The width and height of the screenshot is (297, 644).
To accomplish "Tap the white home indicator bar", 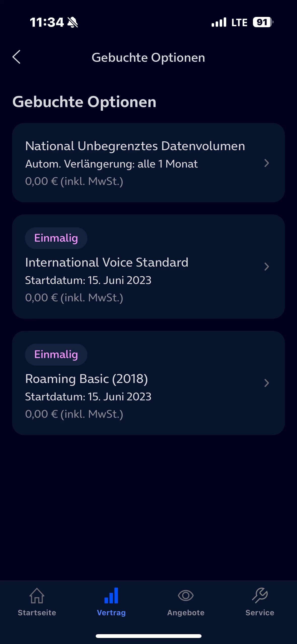I will point(148,636).
